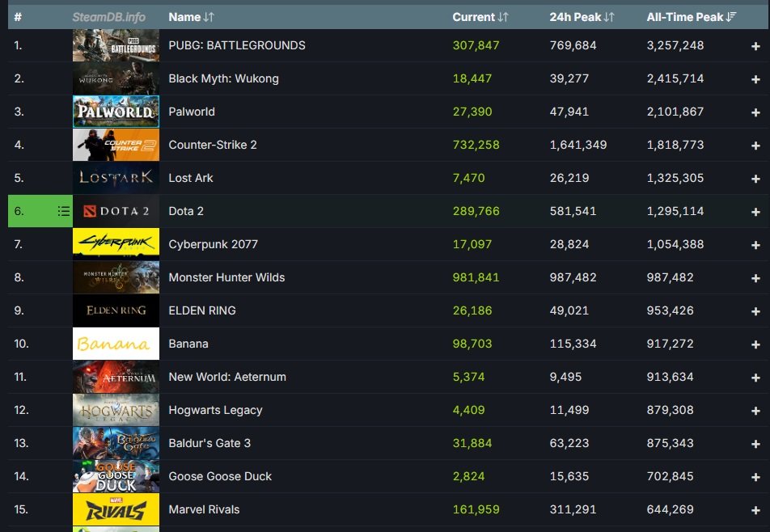Open the New World Aeternum thumbnail
This screenshot has height=532, width=770.
click(x=116, y=377)
